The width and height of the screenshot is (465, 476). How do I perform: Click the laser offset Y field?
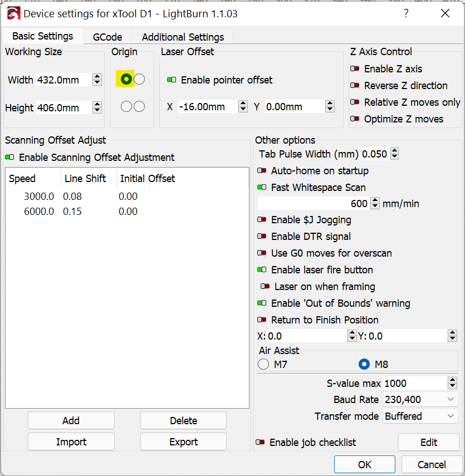pyautogui.click(x=295, y=106)
